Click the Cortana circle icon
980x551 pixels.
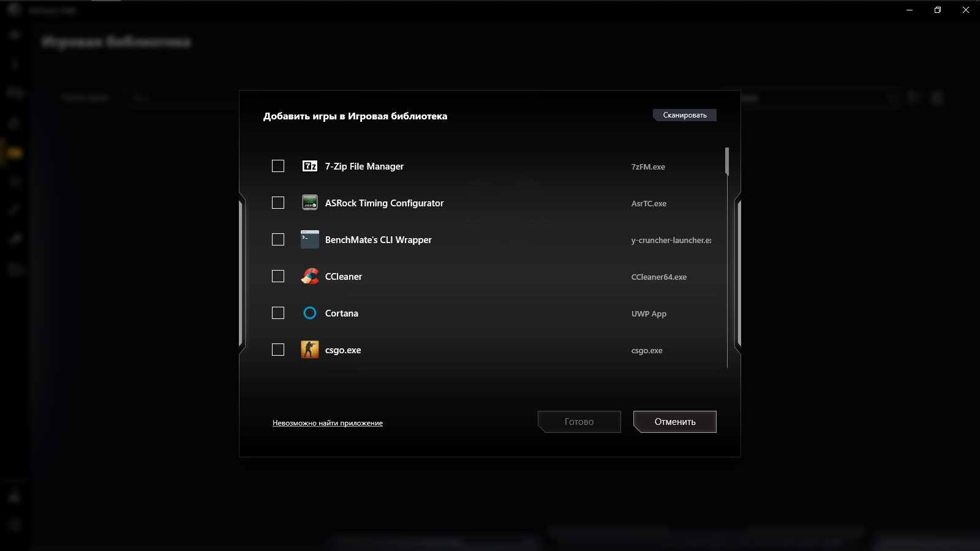309,313
